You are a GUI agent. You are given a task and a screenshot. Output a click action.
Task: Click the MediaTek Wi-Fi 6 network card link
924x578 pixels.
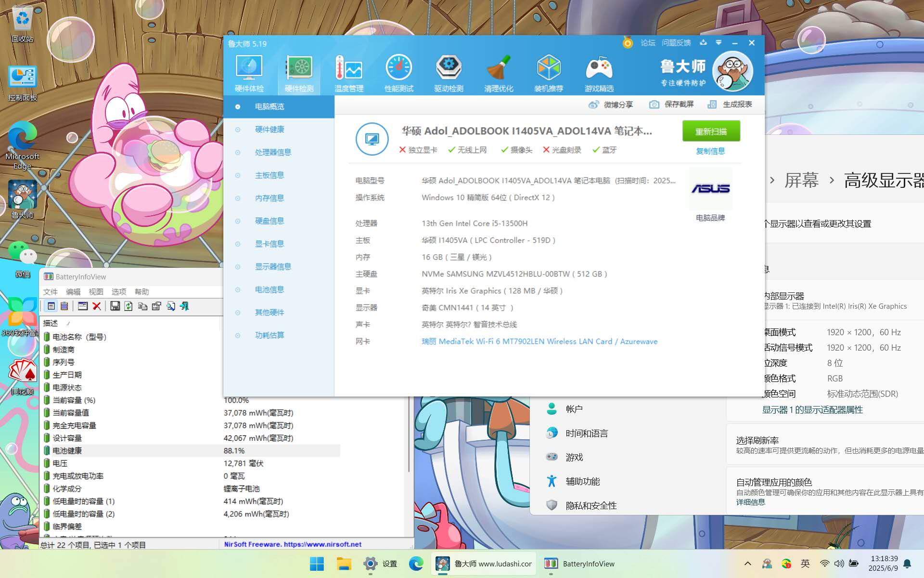(x=539, y=342)
